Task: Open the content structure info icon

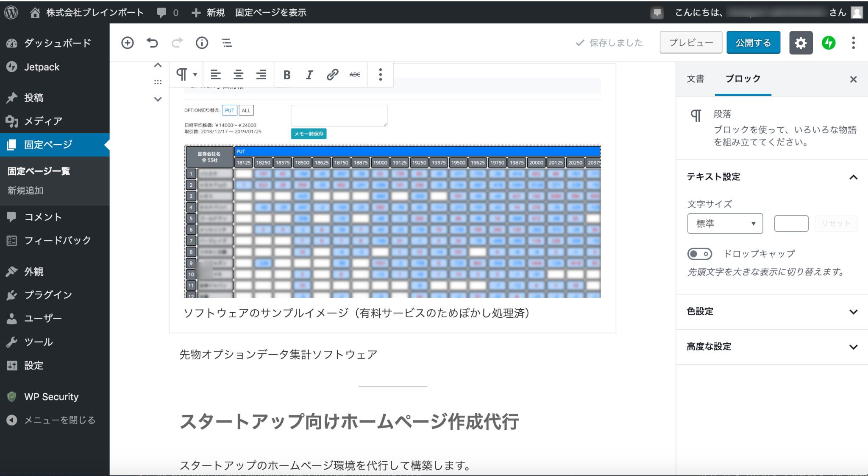Action: (x=202, y=43)
